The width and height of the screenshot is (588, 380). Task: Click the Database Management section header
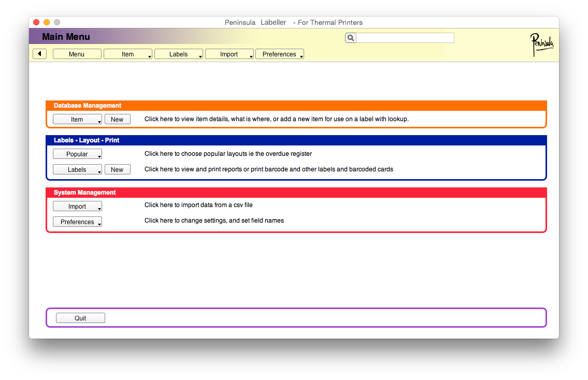tap(88, 106)
